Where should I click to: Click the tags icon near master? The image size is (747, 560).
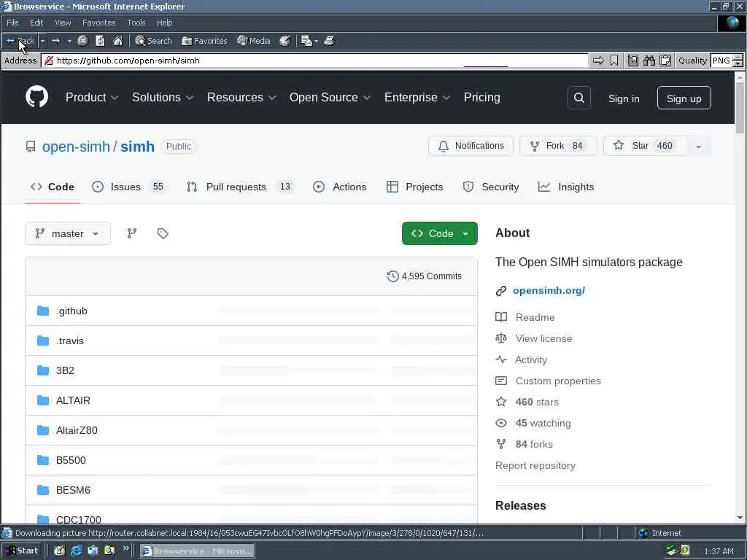coord(163,233)
